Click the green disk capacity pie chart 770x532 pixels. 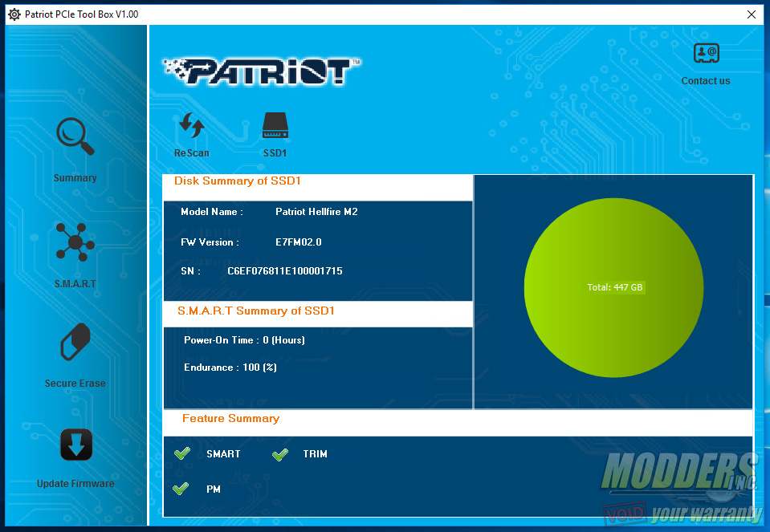[614, 287]
